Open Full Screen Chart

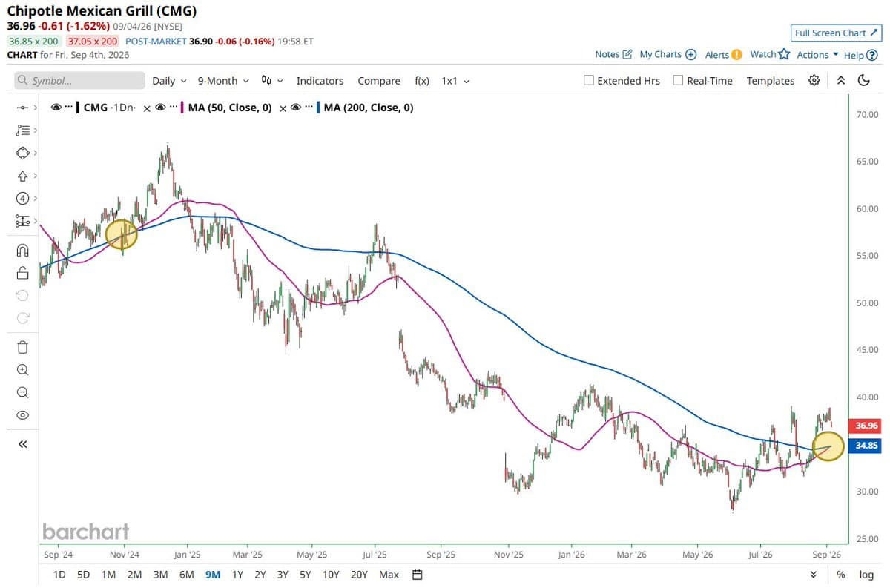point(837,33)
